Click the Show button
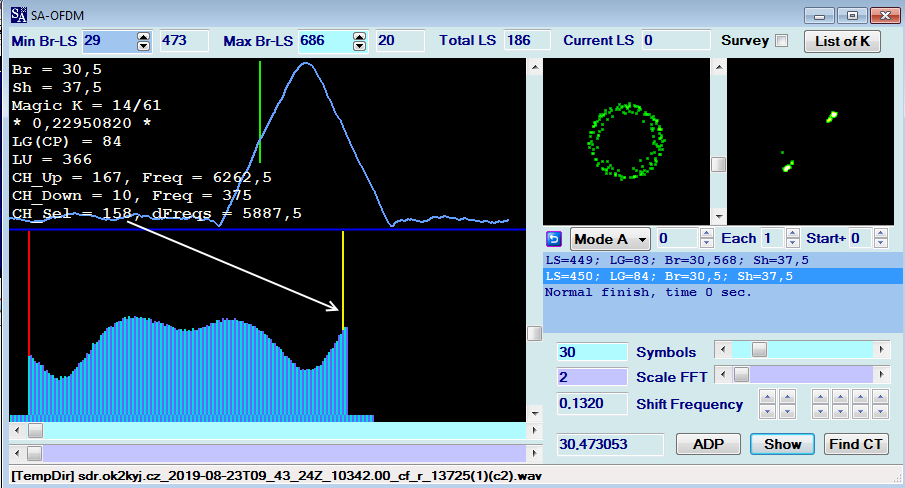 point(782,444)
